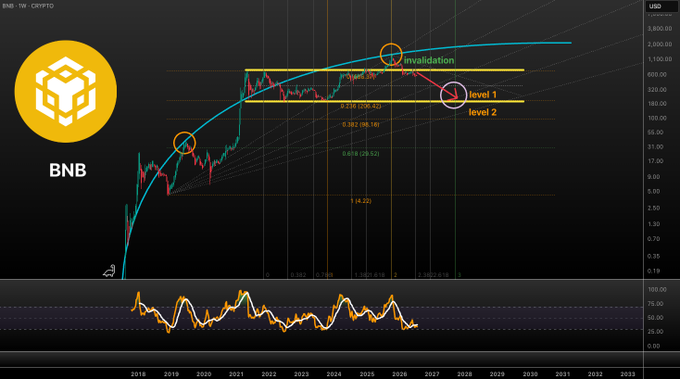The image size is (680, 379).
Task: Click Fibonacci label 0.382 (98.16)
Action: coord(361,124)
